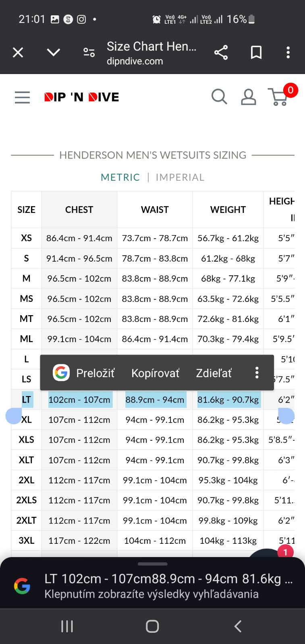This screenshot has width=305, height=644.
Task: Switch sizing table to Metric
Action: point(120,178)
